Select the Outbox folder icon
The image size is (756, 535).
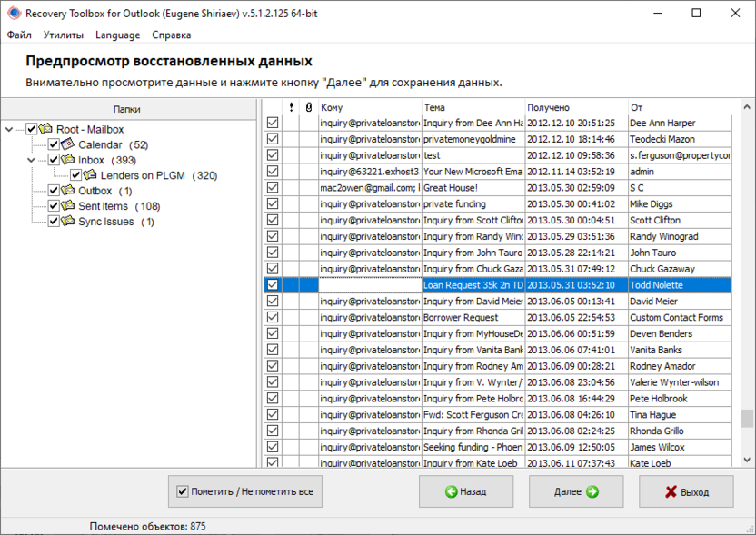(67, 191)
